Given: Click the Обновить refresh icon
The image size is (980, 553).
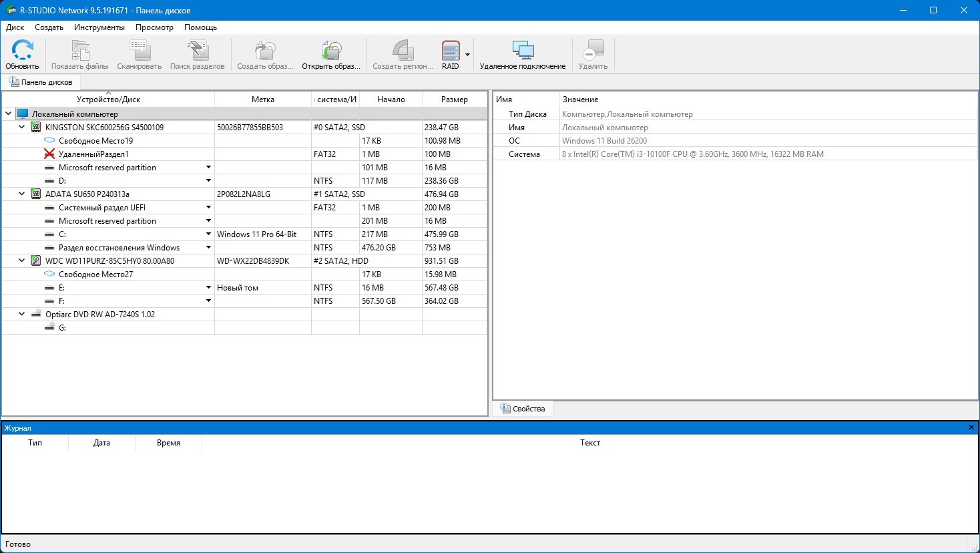Looking at the screenshot, I should pos(22,51).
